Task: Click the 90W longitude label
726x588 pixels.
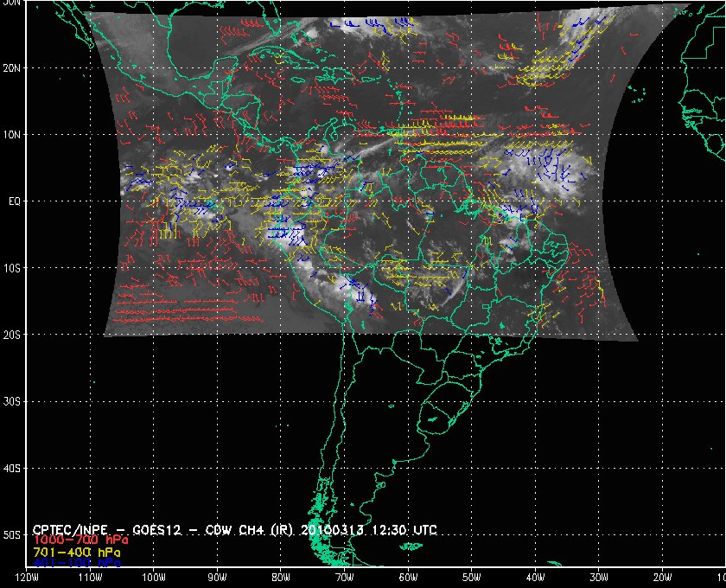Action: click(x=217, y=577)
